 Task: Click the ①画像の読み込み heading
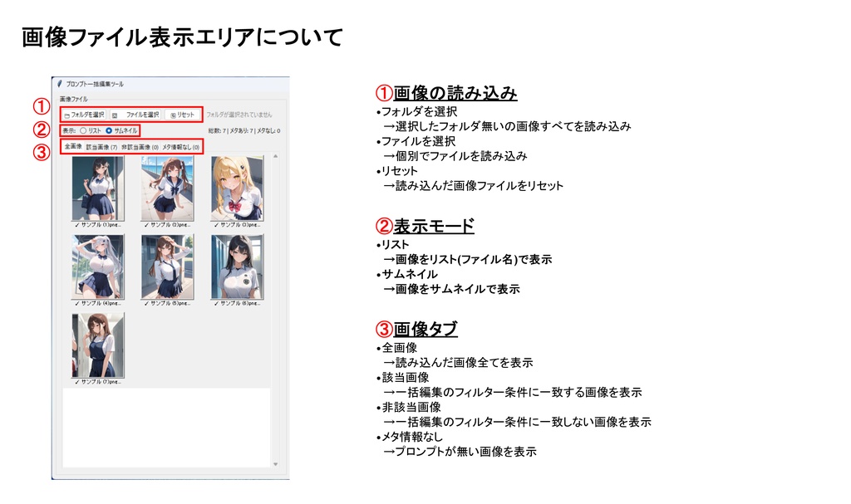(446, 93)
